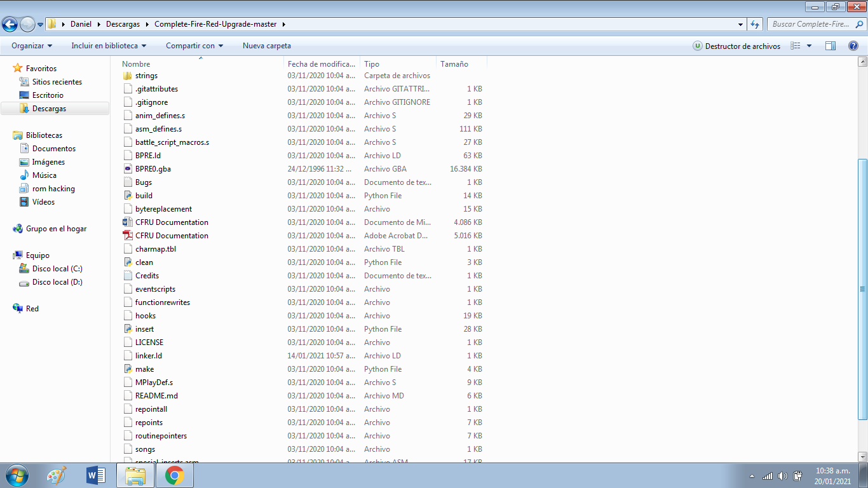Open the Compartir con menu
Image resolution: width=868 pixels, height=488 pixels.
194,46
